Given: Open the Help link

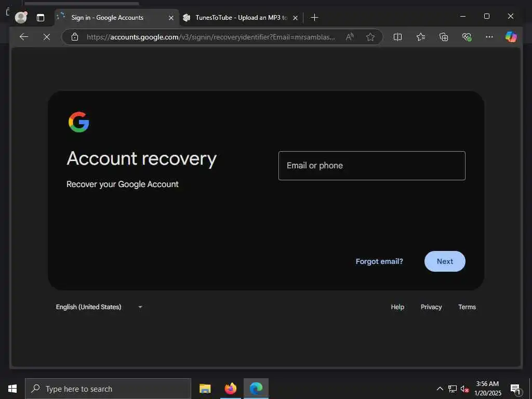Looking at the screenshot, I should [x=397, y=307].
